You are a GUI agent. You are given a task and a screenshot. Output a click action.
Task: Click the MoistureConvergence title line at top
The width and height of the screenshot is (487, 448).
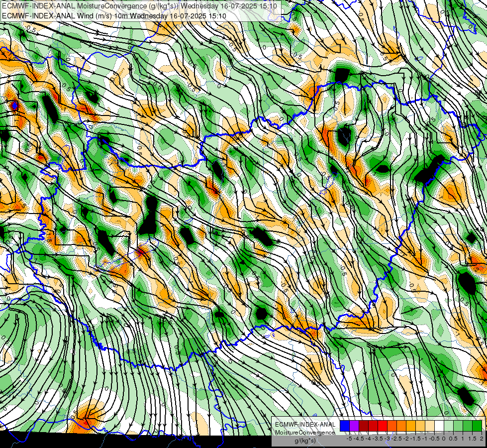[x=139, y=6]
